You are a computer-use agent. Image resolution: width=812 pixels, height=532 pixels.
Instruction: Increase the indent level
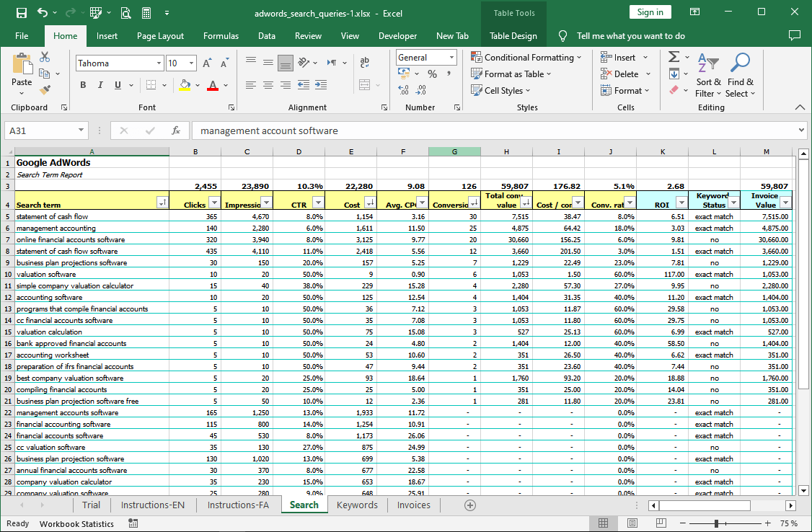pyautogui.click(x=321, y=85)
